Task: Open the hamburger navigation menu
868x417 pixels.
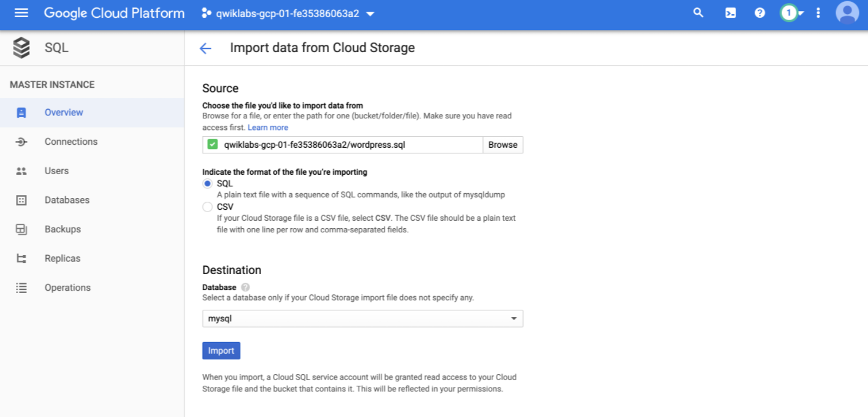Action: click(21, 13)
